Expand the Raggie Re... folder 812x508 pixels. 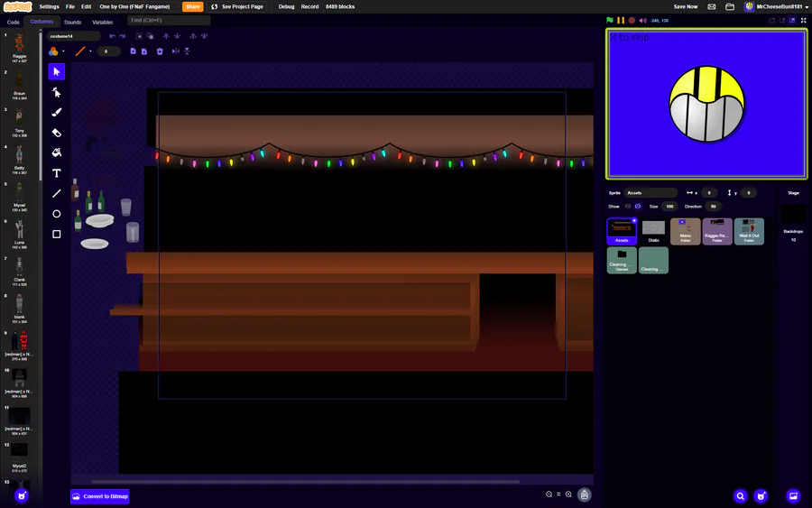tap(717, 232)
